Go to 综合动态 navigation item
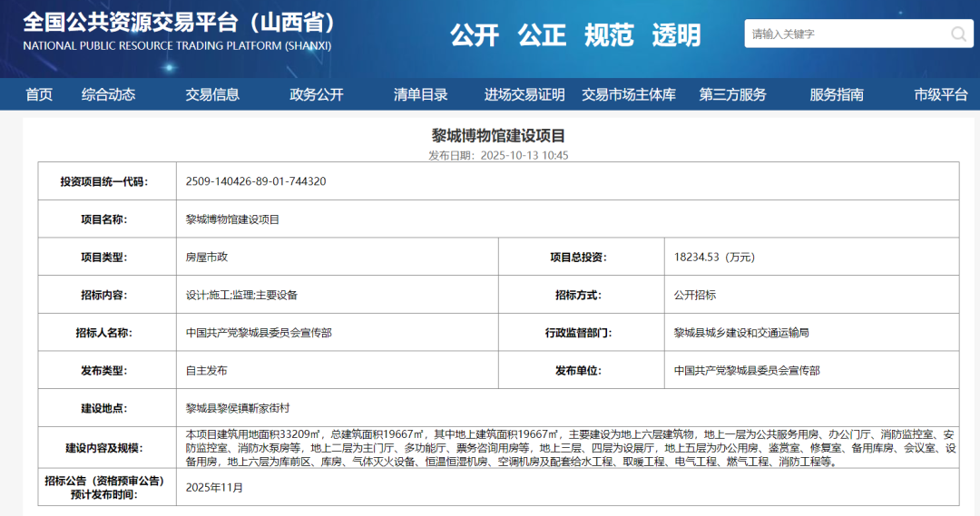The image size is (980, 516). [x=108, y=94]
